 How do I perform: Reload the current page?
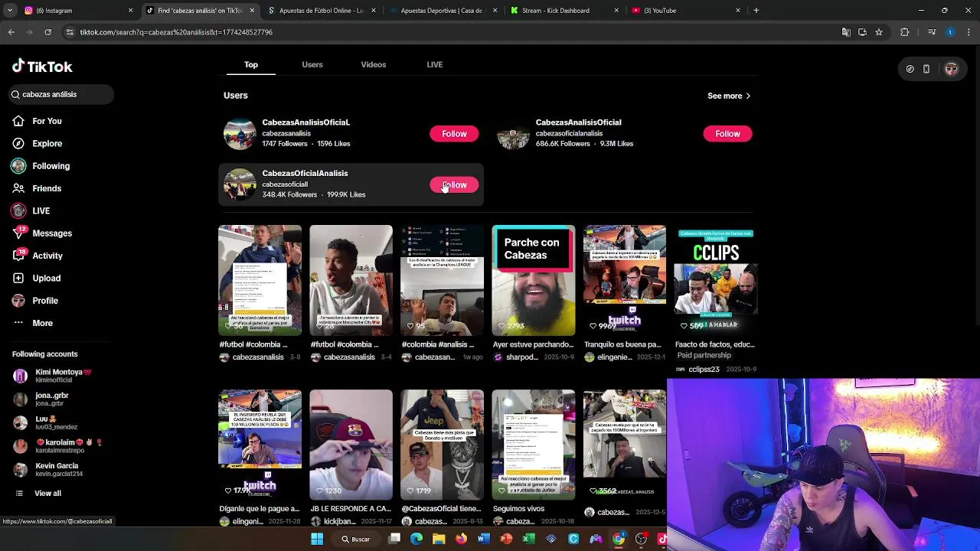[x=47, y=32]
